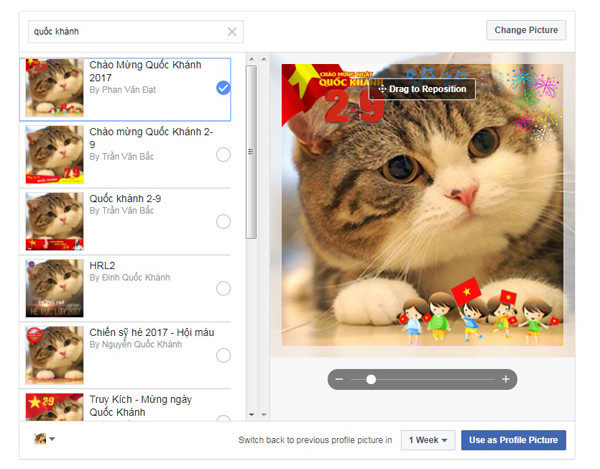Image resolution: width=600 pixels, height=469 pixels.
Task: Click author By Đinh Quốc Khánh
Action: click(x=129, y=277)
